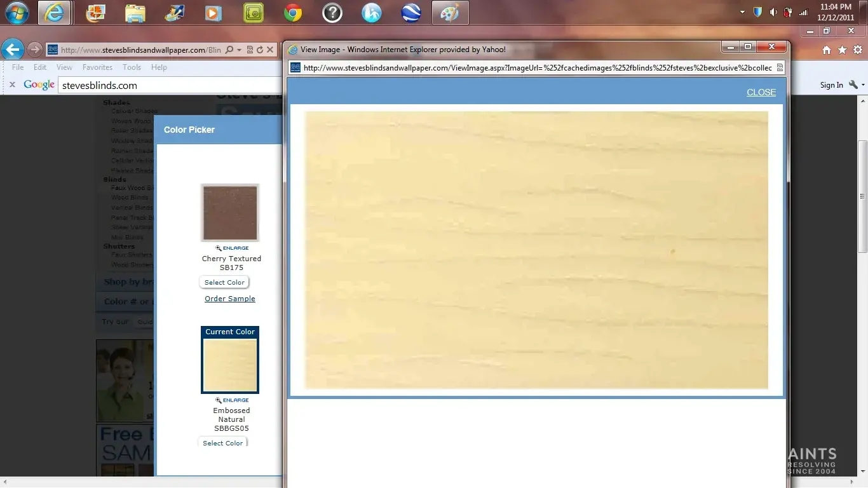
Task: Open the Windows Start menu orb
Action: (x=17, y=13)
